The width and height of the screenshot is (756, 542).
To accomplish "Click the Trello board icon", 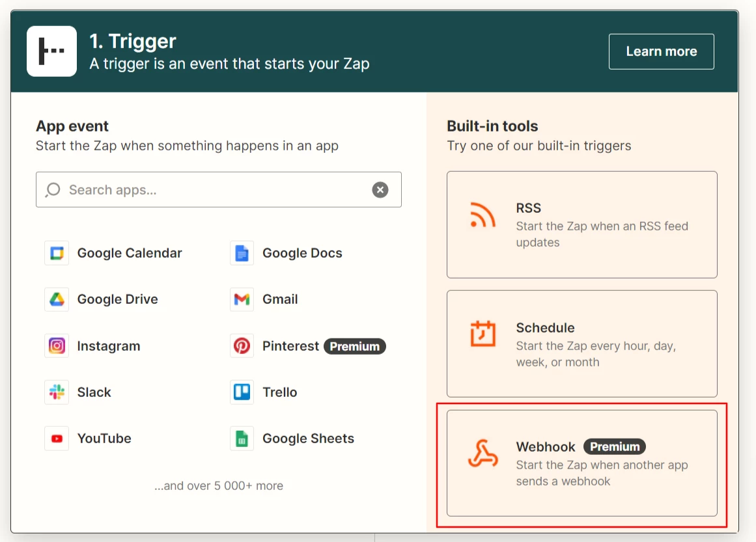I will [x=242, y=392].
